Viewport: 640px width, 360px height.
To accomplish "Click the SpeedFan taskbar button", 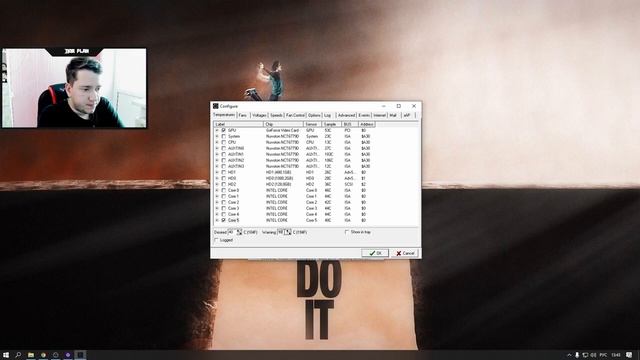I will click(80, 355).
